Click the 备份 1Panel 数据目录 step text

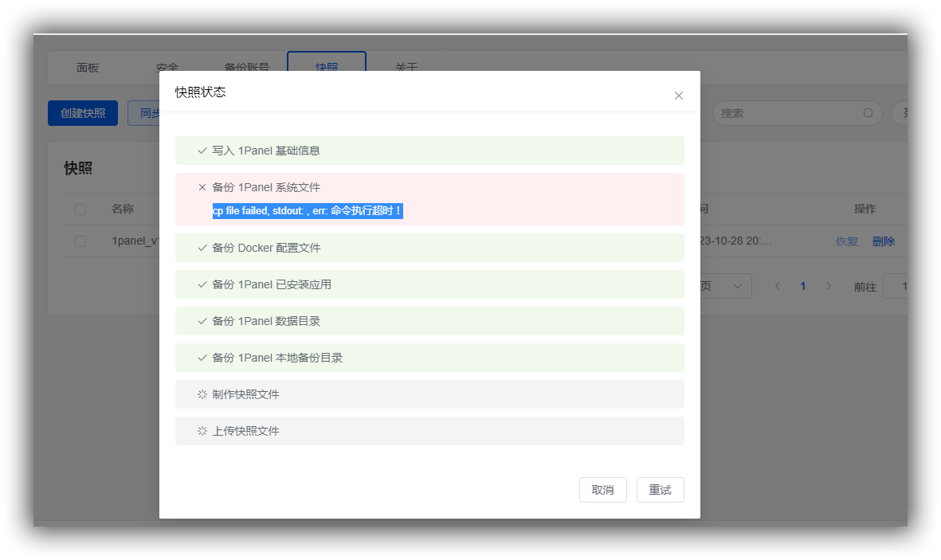[x=266, y=321]
